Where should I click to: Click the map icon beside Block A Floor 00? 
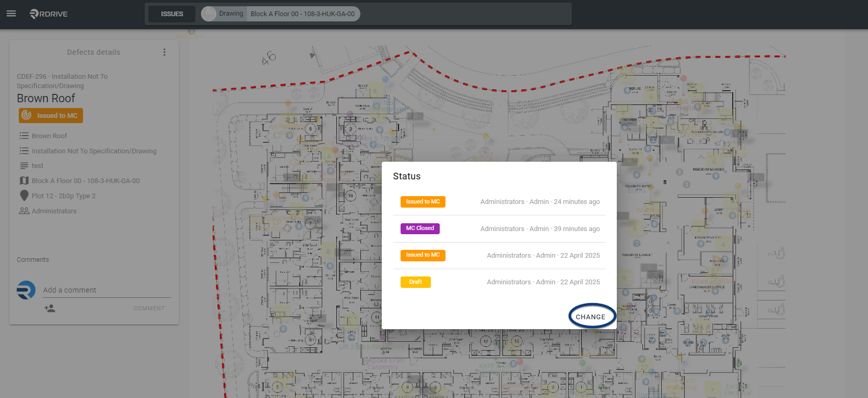pyautogui.click(x=24, y=180)
